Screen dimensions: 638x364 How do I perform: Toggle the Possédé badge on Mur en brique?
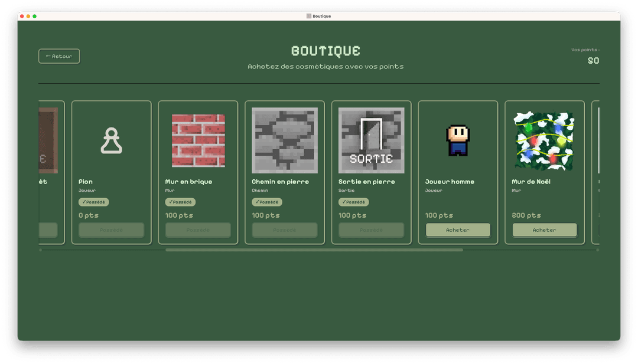point(179,202)
